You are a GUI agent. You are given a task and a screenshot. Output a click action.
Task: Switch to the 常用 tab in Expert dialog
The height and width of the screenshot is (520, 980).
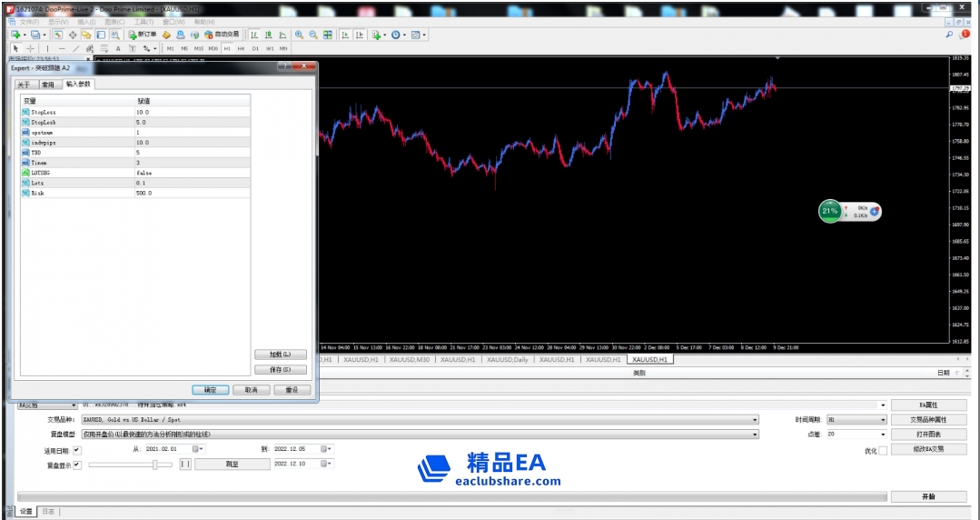pyautogui.click(x=48, y=85)
